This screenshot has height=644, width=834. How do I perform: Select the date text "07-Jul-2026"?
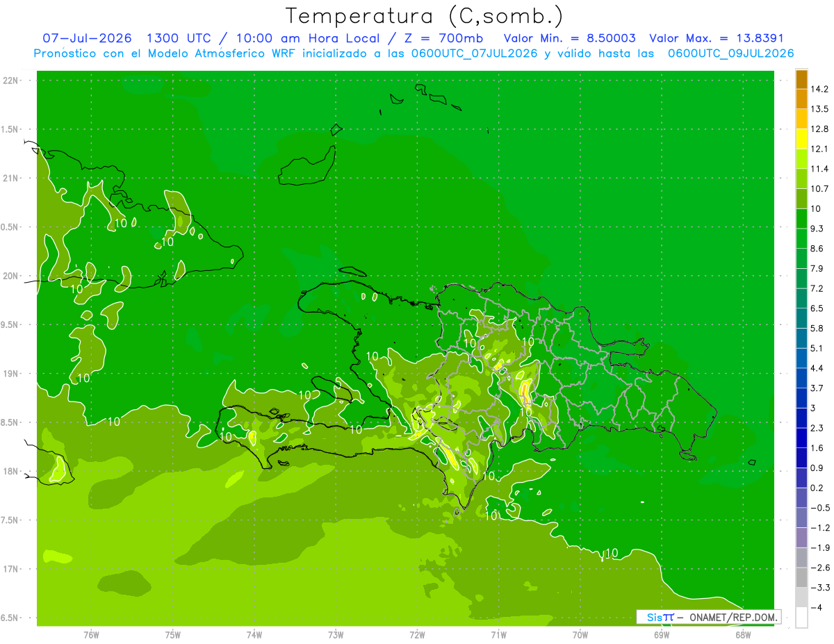[x=87, y=38]
